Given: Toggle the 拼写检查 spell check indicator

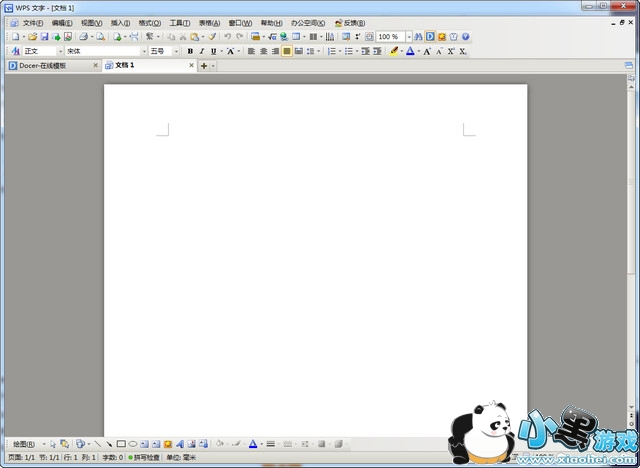Looking at the screenshot, I should coord(144,458).
